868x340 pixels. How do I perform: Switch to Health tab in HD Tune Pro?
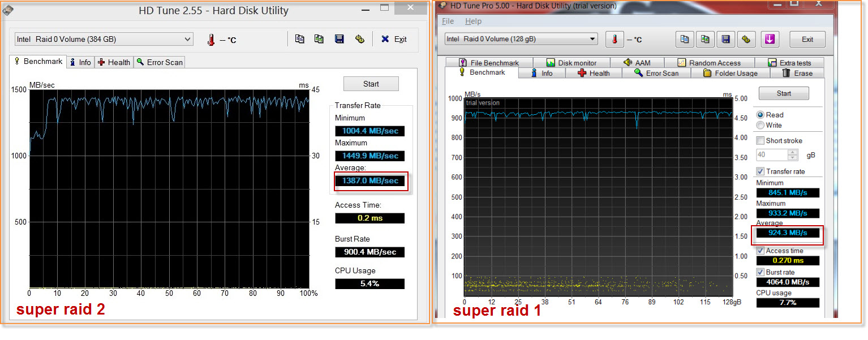(x=593, y=73)
